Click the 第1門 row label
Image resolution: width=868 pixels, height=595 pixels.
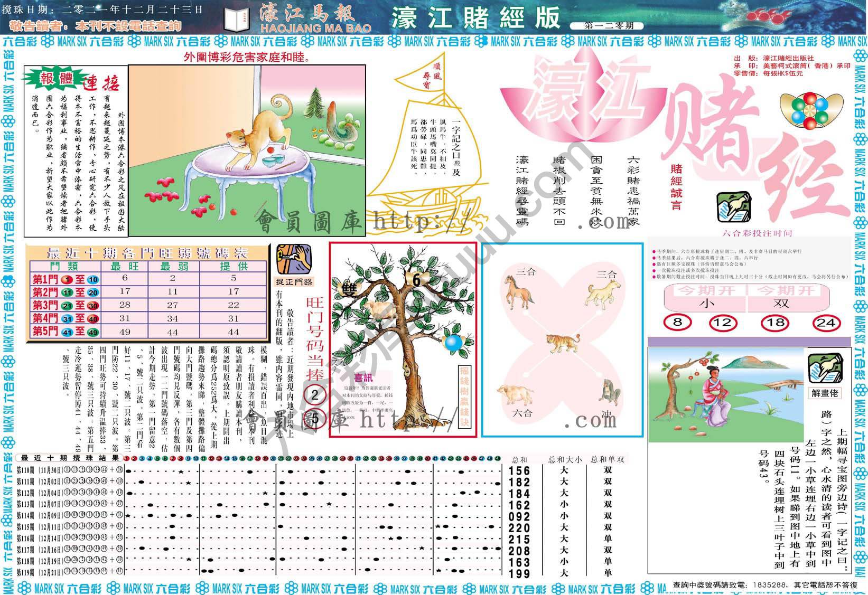tap(66, 279)
